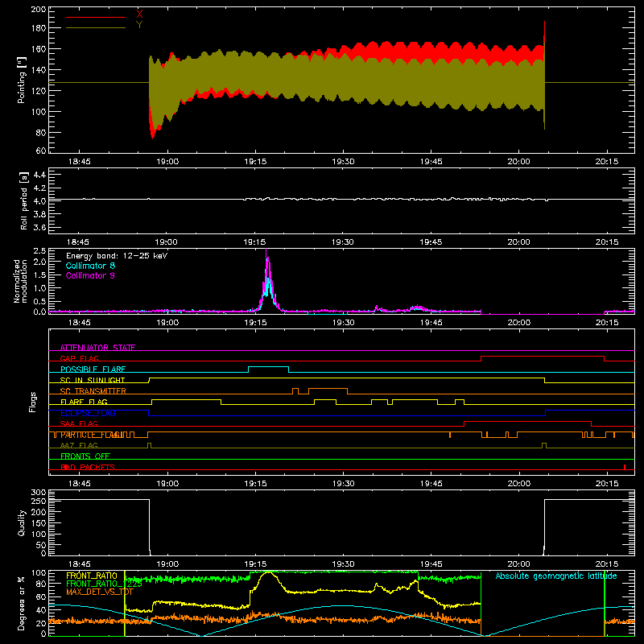Click the 4.4 tick on Roll period axis
The width and height of the screenshot is (644, 644).
coord(39,175)
